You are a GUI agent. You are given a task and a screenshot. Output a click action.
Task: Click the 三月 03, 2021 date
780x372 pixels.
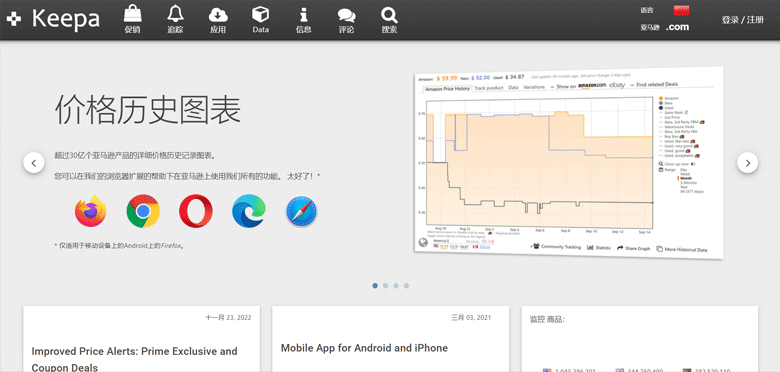tap(471, 317)
